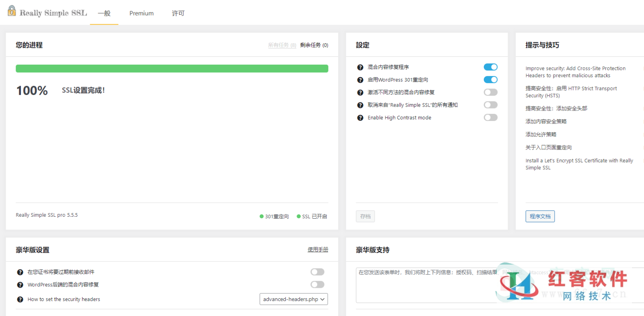Turn off 混合内容修复程序 toggle
This screenshot has width=644, height=316.
pos(491,67)
